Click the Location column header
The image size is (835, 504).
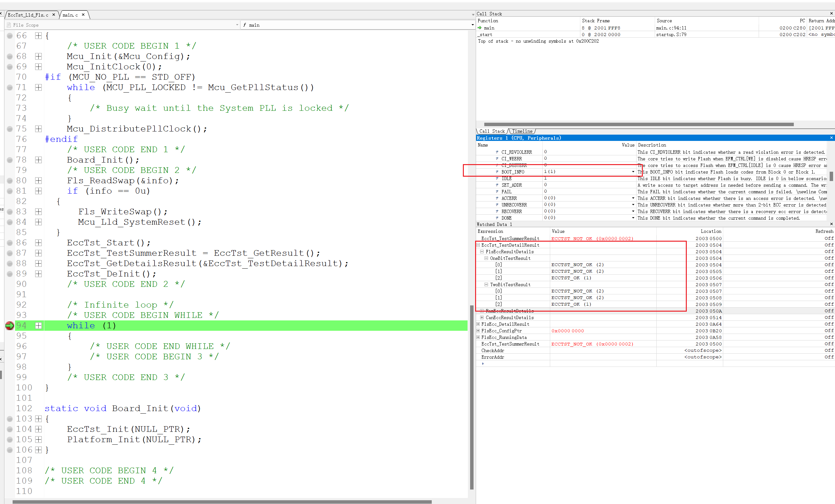click(711, 231)
